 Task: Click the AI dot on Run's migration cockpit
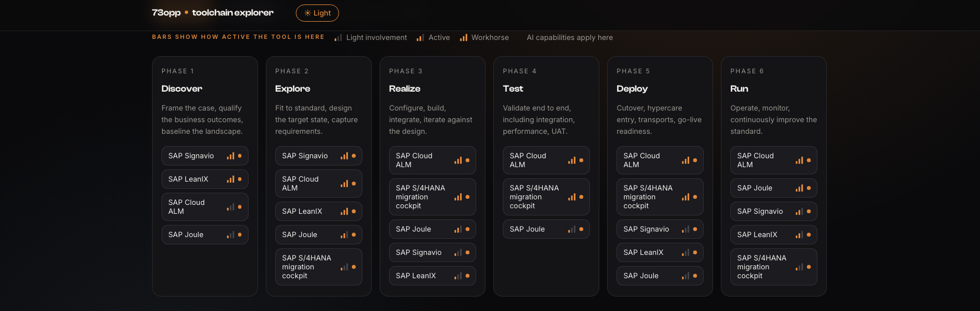[809, 267]
